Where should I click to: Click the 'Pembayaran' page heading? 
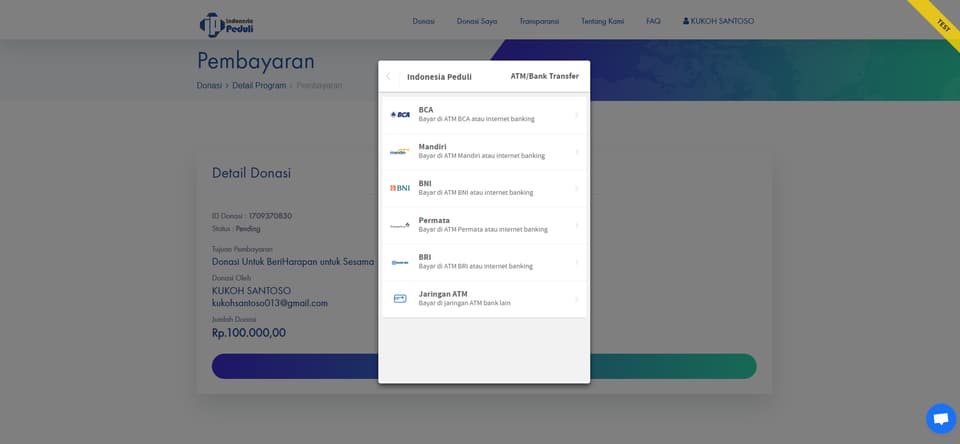[256, 61]
